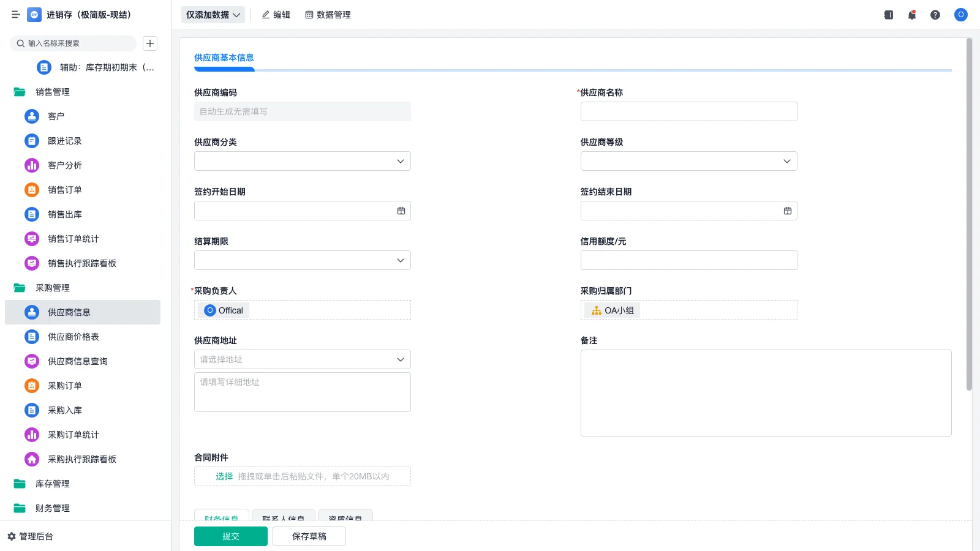
Task: Click the 采购订单统计 chart icon
Action: coord(32,435)
